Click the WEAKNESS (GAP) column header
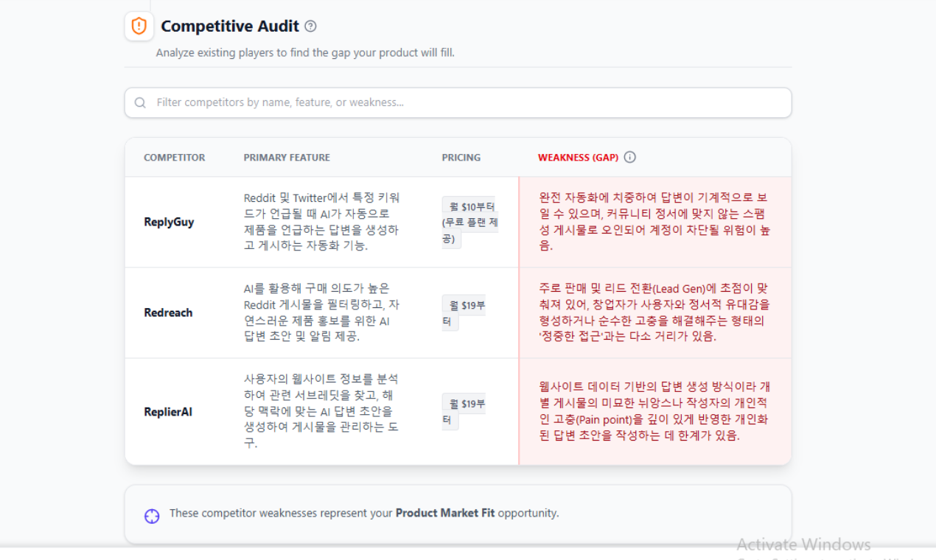This screenshot has width=936, height=560. (x=581, y=157)
